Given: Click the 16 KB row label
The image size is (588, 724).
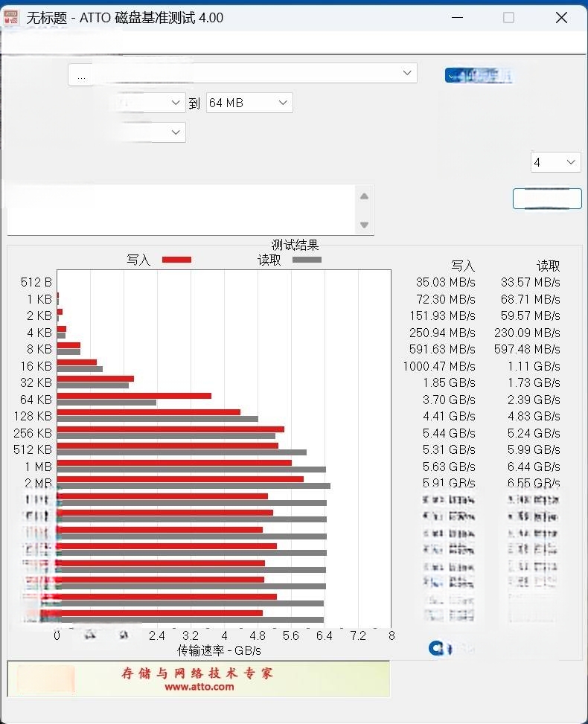Looking at the screenshot, I should tap(36, 366).
